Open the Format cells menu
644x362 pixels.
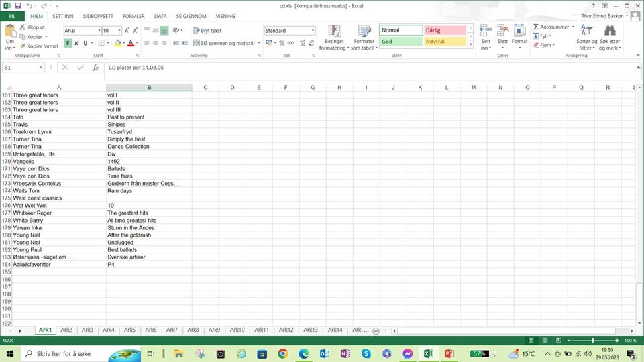pyautogui.click(x=519, y=38)
